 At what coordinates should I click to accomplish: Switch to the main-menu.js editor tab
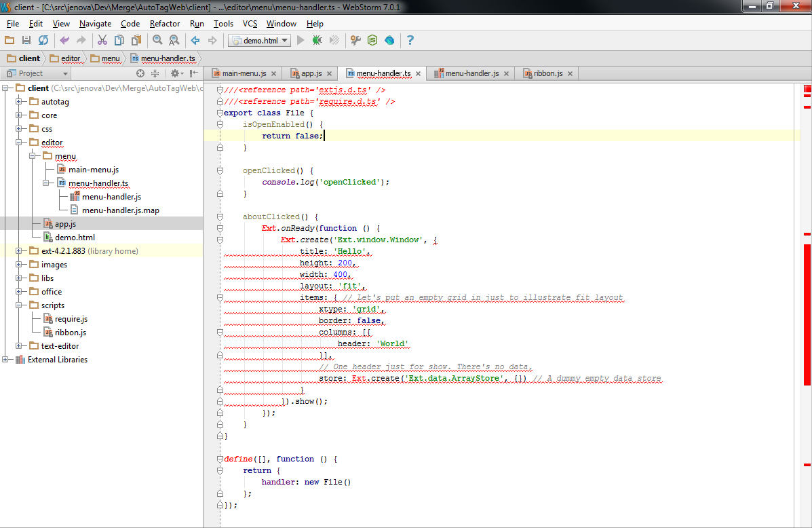(x=244, y=73)
